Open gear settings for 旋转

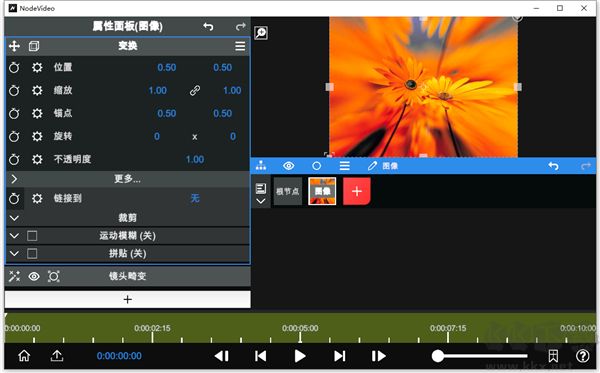tap(37, 137)
